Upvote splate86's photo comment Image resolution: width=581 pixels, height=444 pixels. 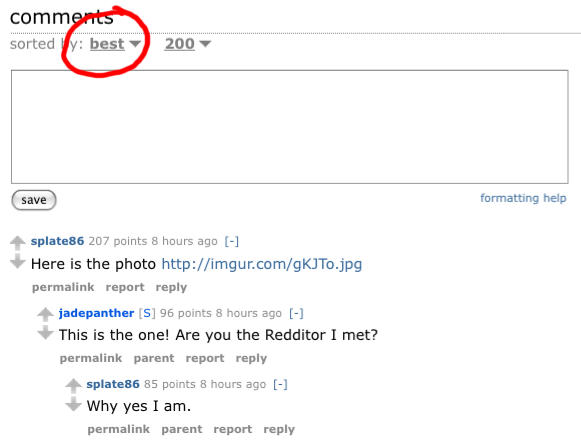(17, 243)
